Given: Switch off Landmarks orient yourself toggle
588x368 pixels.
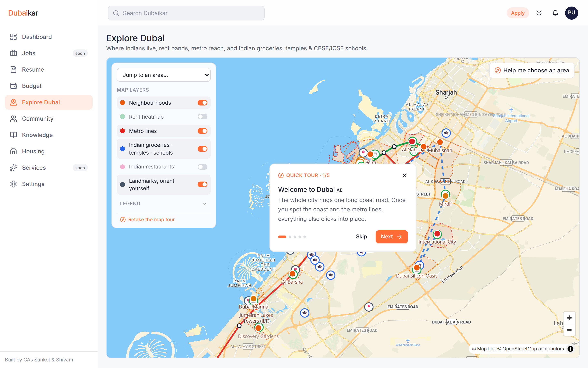Looking at the screenshot, I should (x=202, y=184).
